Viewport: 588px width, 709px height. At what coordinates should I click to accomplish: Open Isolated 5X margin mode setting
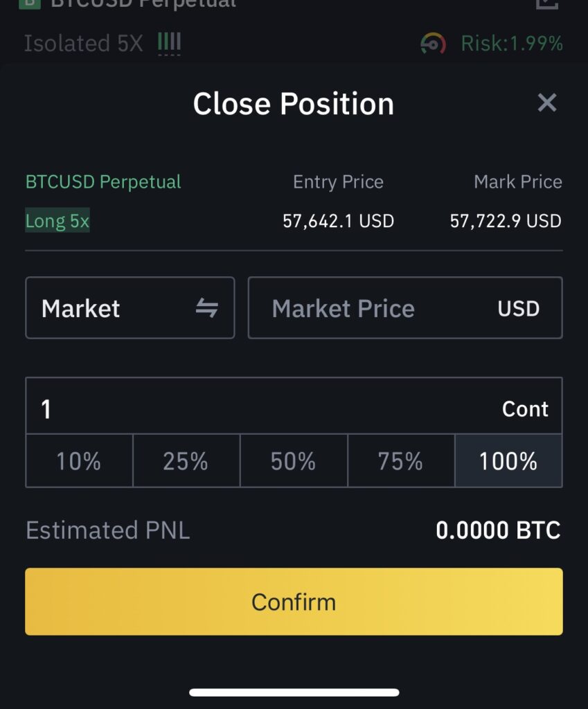tap(83, 44)
